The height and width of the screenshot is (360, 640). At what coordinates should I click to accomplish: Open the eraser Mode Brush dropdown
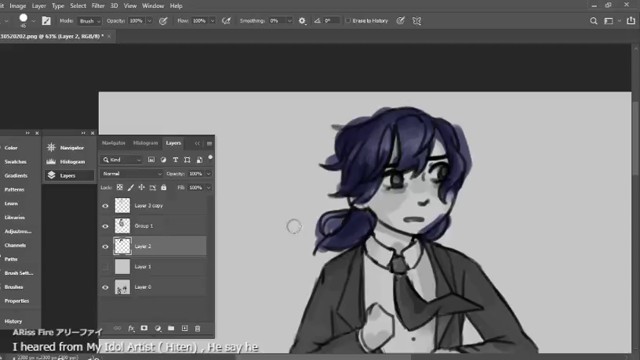click(89, 21)
